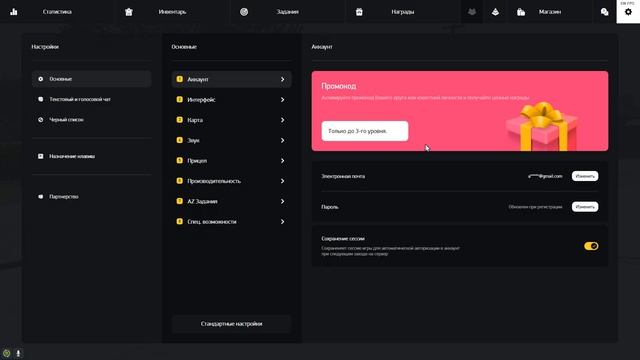Click the yellow icon next to Карта
640x360 pixels.
180,120
